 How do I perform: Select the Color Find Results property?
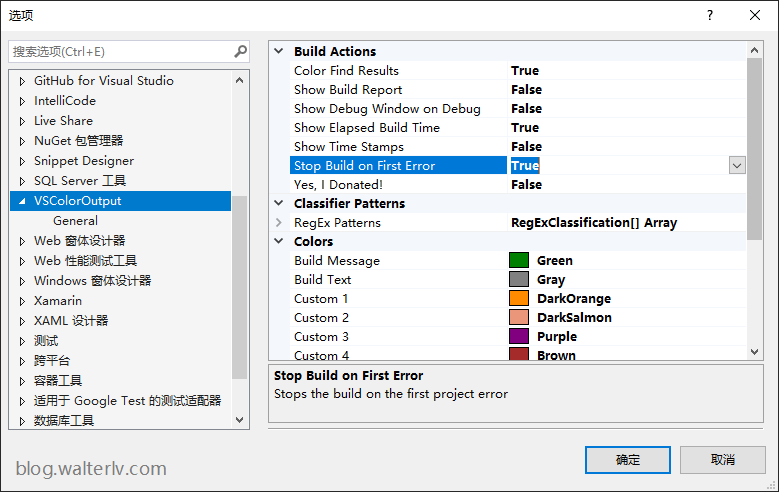(x=346, y=71)
